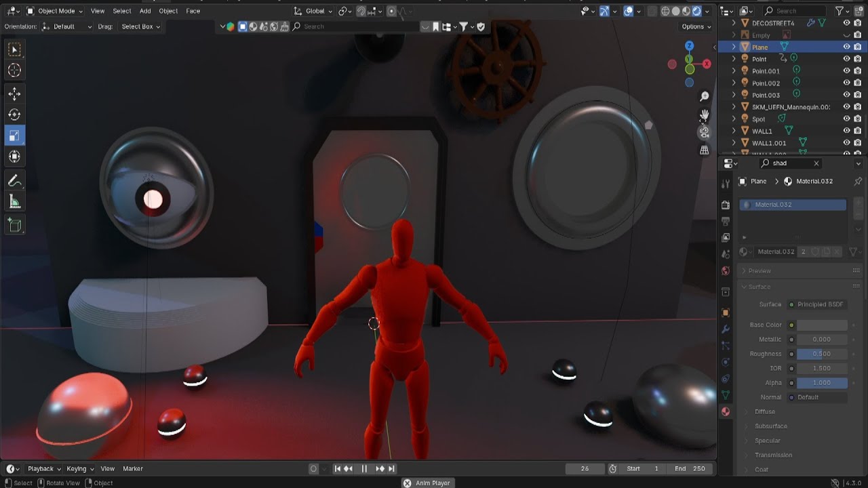Activate the Rotate tool
The image size is (868, 488).
click(x=14, y=115)
